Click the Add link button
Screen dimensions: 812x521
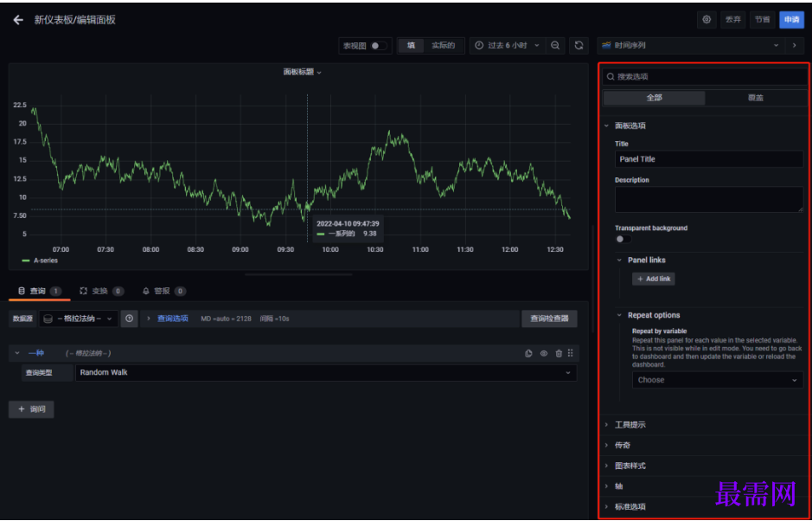click(x=653, y=279)
